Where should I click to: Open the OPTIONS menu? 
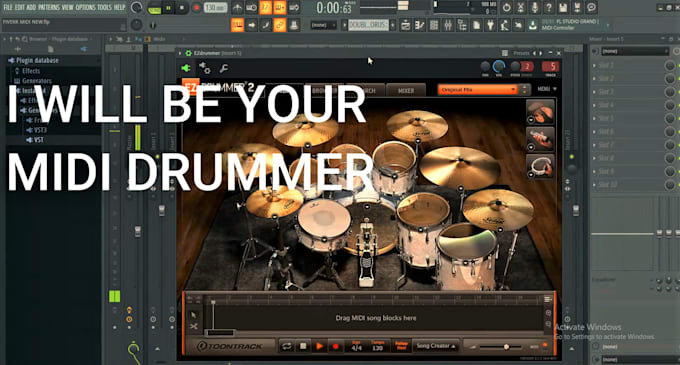click(85, 7)
